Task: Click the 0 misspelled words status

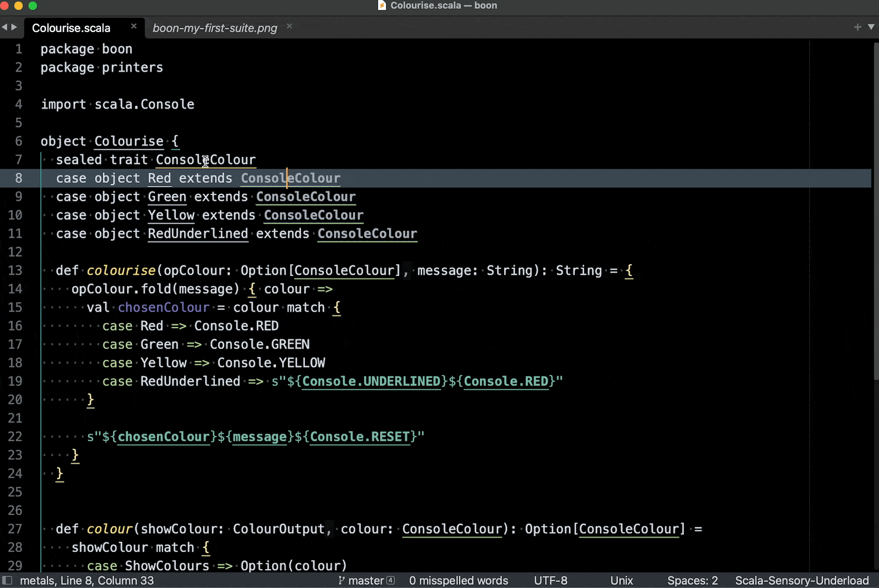Action: click(x=458, y=581)
